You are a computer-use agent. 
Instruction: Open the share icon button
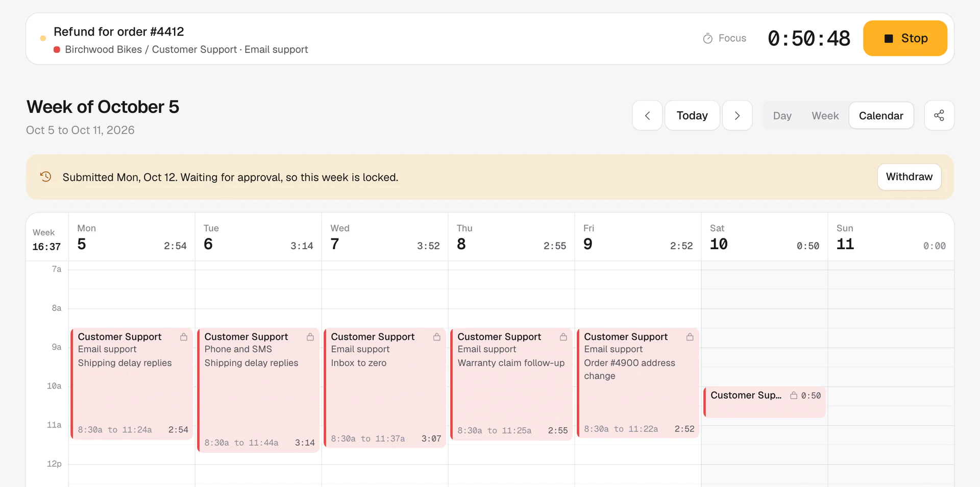point(939,115)
